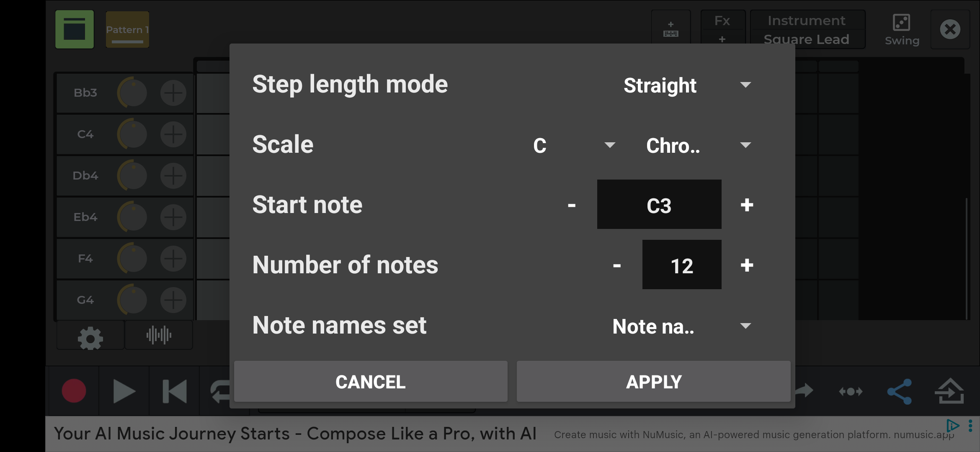The height and width of the screenshot is (452, 980).
Task: Open the Instrument Square Lead selector
Action: coord(807,29)
